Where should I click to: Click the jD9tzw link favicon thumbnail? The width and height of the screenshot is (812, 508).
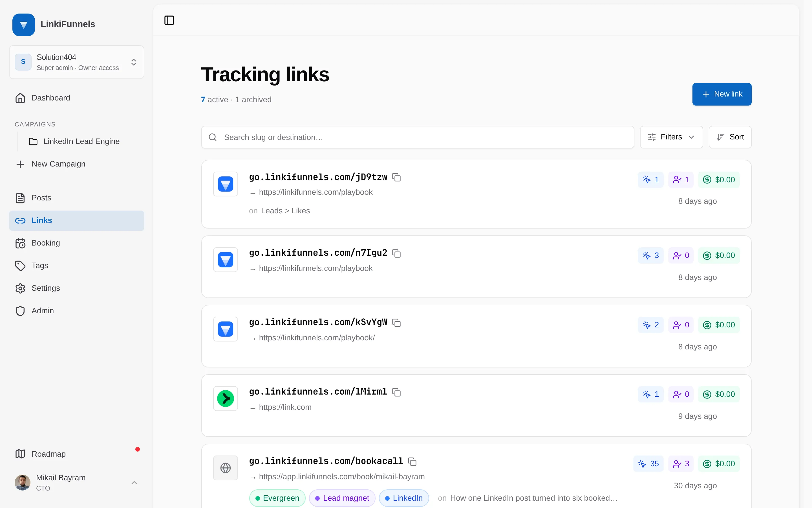click(226, 184)
